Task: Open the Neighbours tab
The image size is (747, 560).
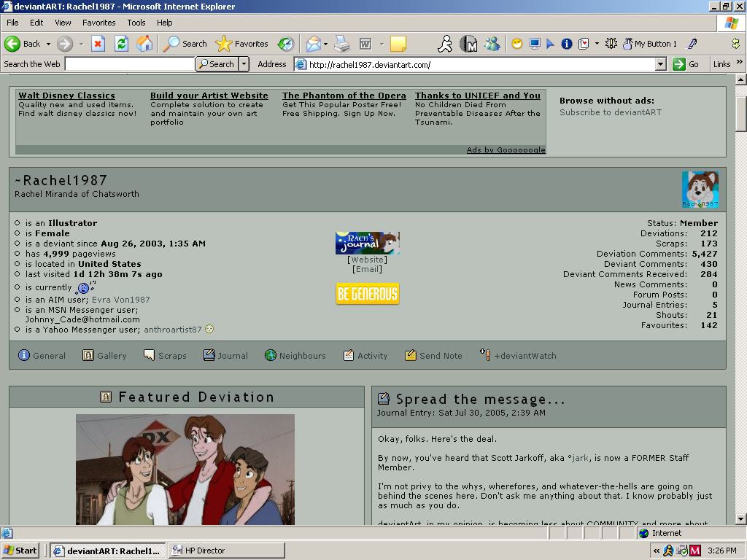Action: 295,355
